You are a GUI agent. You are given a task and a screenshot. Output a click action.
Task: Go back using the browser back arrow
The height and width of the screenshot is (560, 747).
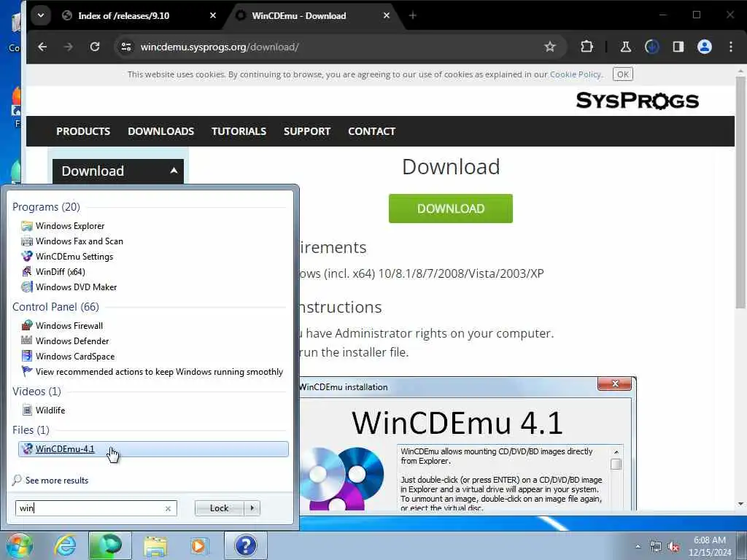click(x=42, y=47)
